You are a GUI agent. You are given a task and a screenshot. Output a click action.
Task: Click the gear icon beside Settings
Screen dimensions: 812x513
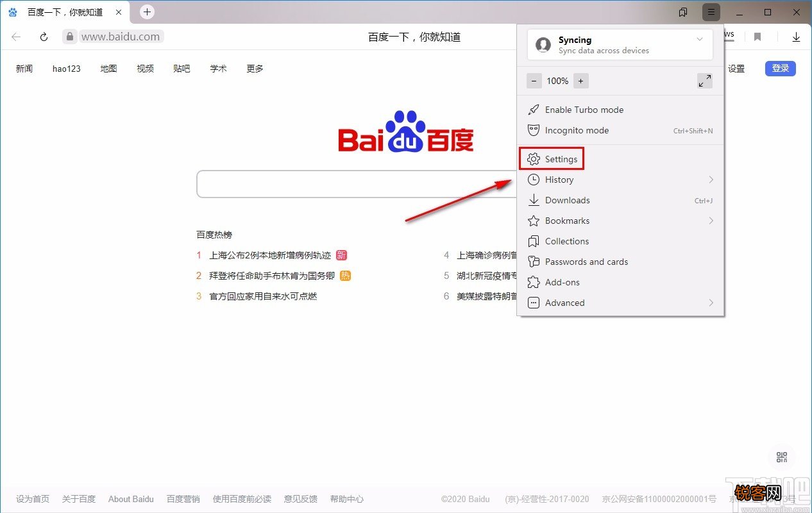click(533, 159)
